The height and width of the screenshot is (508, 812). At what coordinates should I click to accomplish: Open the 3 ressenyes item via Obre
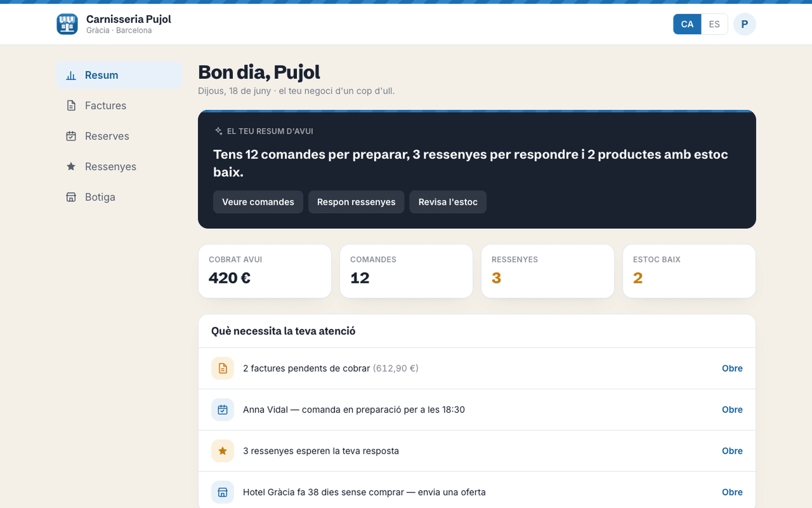click(x=732, y=451)
